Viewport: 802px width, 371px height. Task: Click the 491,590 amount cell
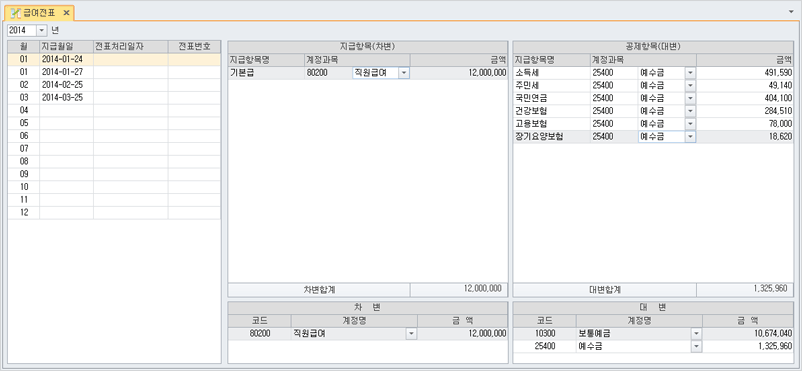click(x=745, y=73)
